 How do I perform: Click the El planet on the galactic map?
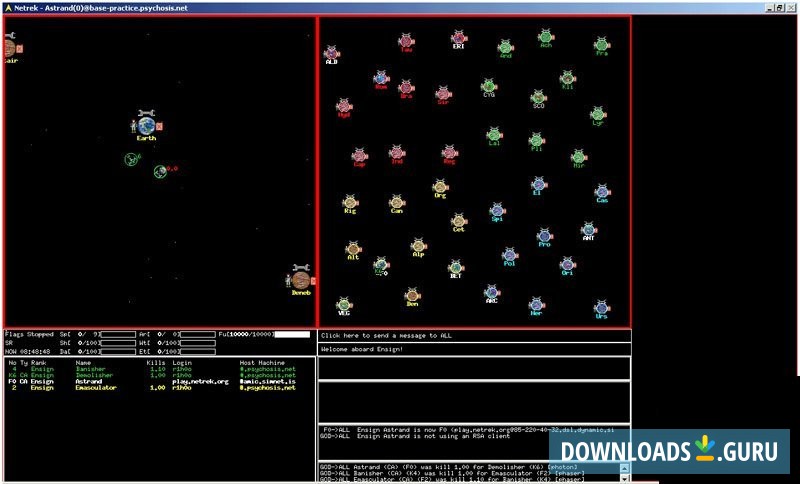pyautogui.click(x=538, y=184)
